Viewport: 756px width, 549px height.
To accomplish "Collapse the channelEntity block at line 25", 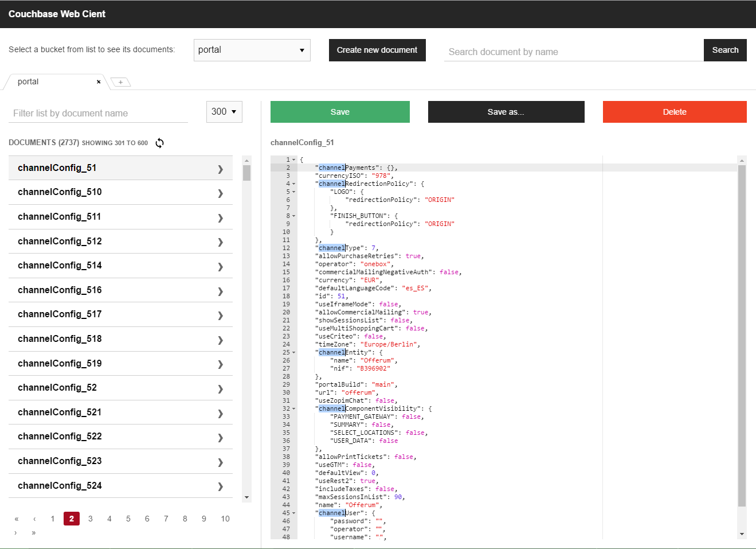I will 294,353.
